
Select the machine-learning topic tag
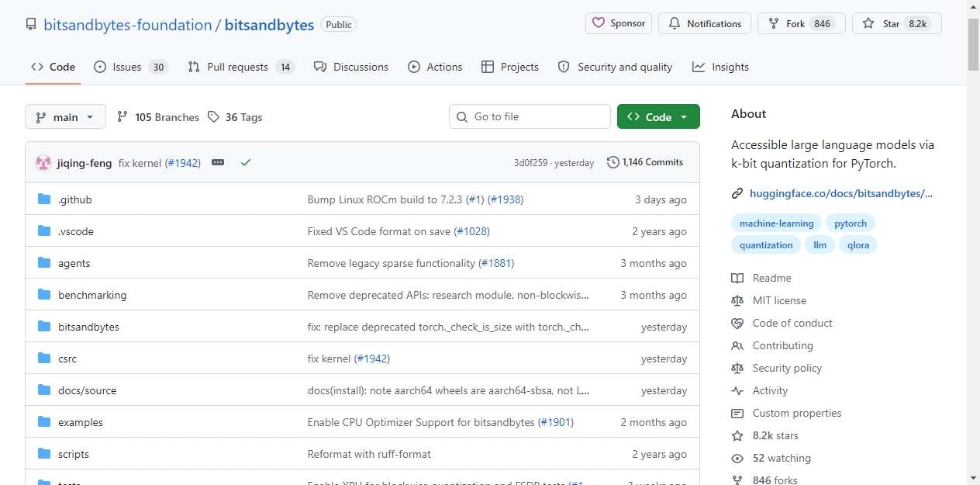(777, 223)
